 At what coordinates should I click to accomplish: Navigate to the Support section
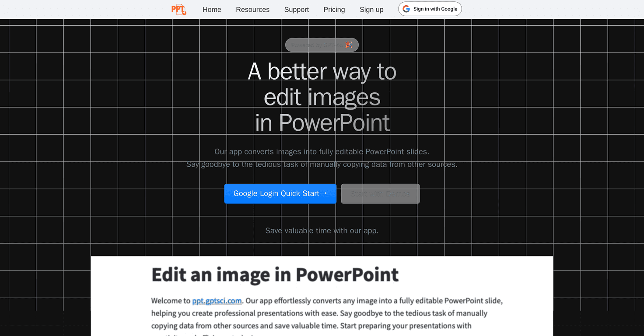pos(296,9)
